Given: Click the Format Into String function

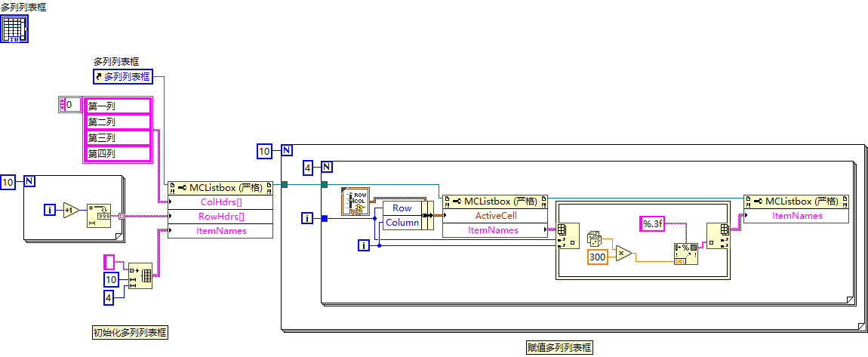Looking at the screenshot, I should point(686,254).
